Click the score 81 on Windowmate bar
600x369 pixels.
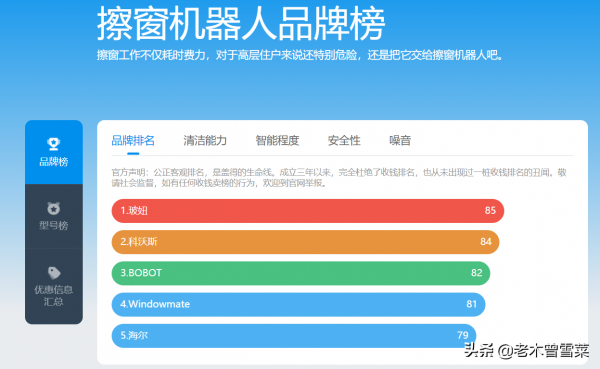[471, 304]
